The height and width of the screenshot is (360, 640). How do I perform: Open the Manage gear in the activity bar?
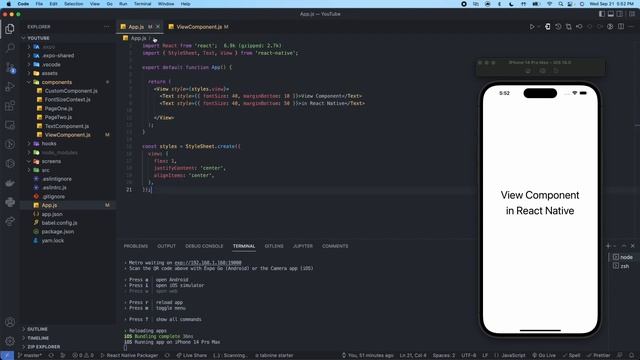click(10, 341)
